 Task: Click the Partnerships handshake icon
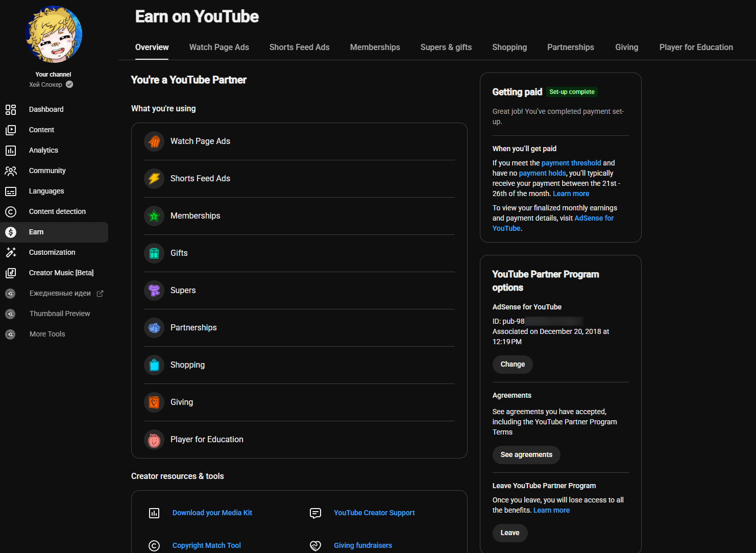[154, 328]
